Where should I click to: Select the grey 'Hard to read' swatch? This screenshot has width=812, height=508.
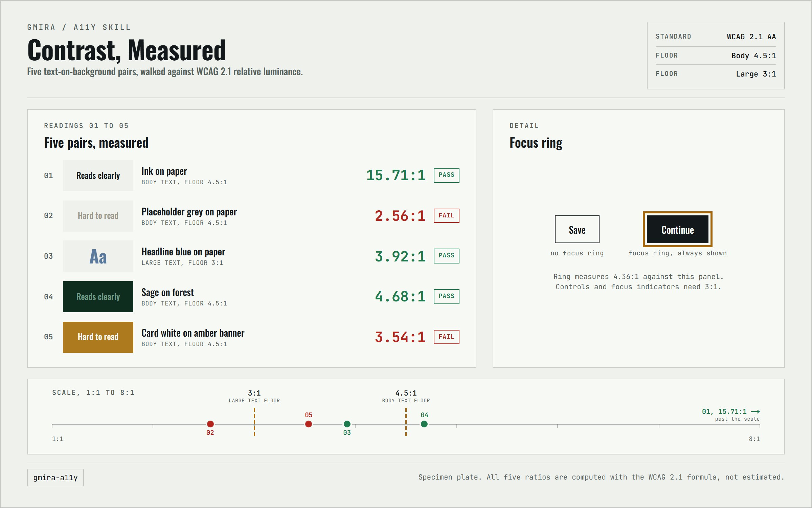pyautogui.click(x=98, y=216)
